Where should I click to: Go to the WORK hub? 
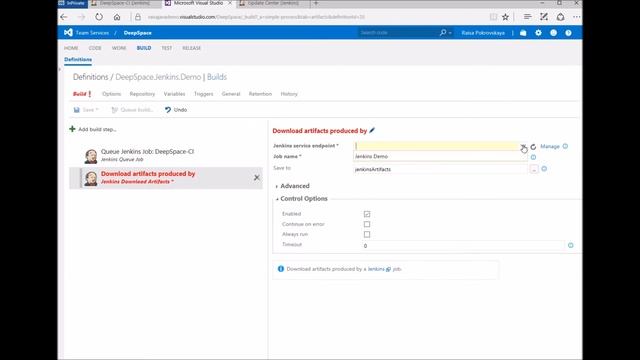(119, 48)
